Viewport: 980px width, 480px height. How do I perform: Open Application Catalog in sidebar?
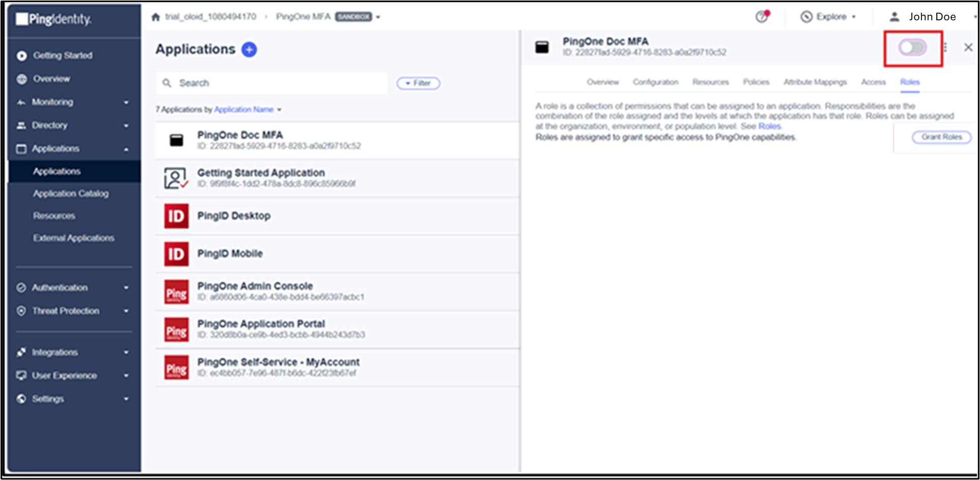71,194
